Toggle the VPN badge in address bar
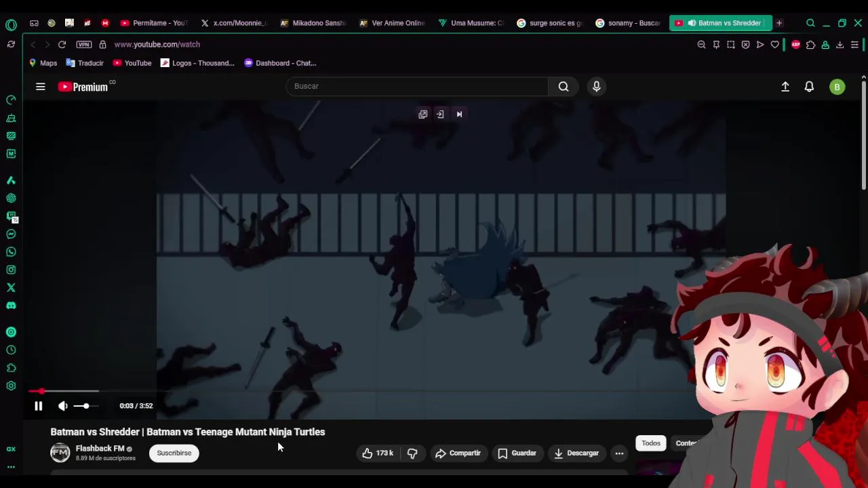 coord(84,44)
